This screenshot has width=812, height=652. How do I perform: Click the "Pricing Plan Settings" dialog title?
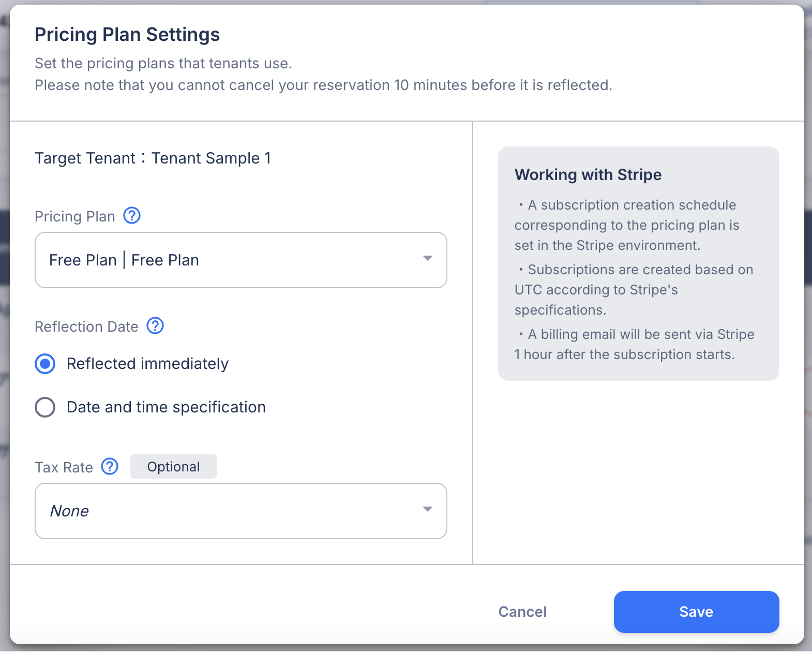pyautogui.click(x=127, y=34)
